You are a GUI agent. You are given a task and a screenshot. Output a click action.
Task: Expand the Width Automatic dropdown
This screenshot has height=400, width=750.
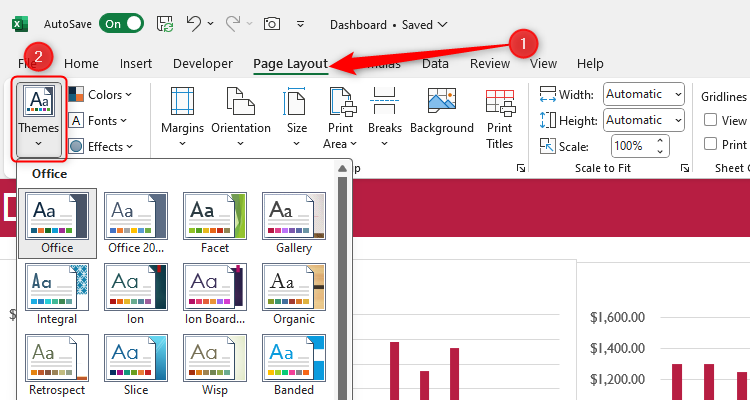coord(644,94)
